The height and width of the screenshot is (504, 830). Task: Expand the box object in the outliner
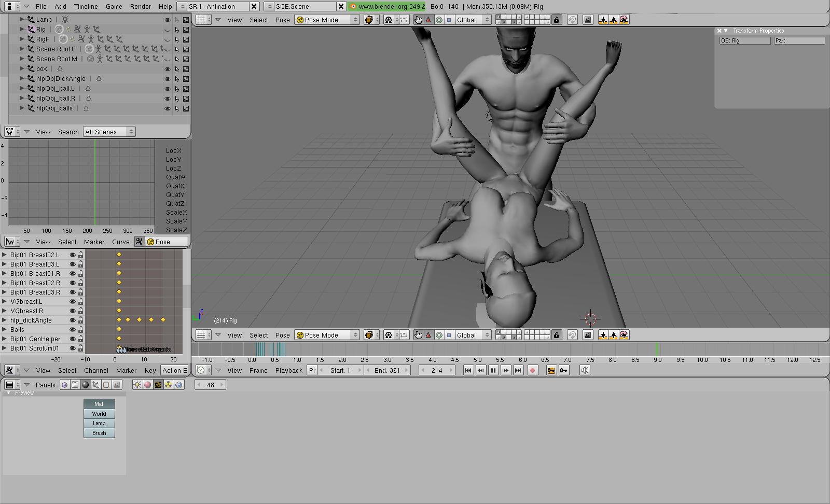click(22, 68)
